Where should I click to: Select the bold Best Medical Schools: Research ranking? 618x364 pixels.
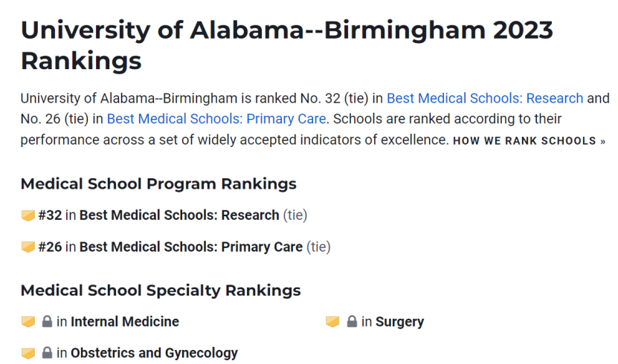(179, 215)
